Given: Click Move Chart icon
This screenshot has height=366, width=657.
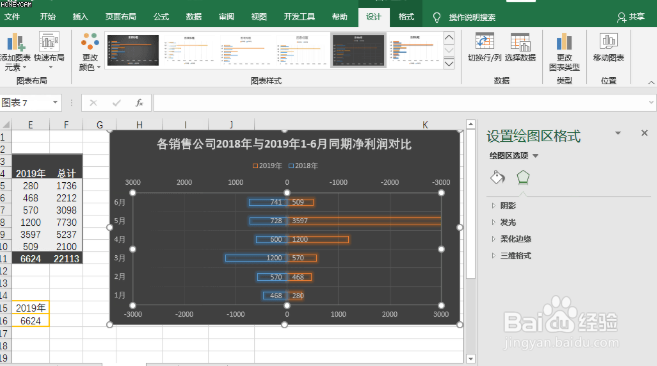Looking at the screenshot, I should pos(608,41).
